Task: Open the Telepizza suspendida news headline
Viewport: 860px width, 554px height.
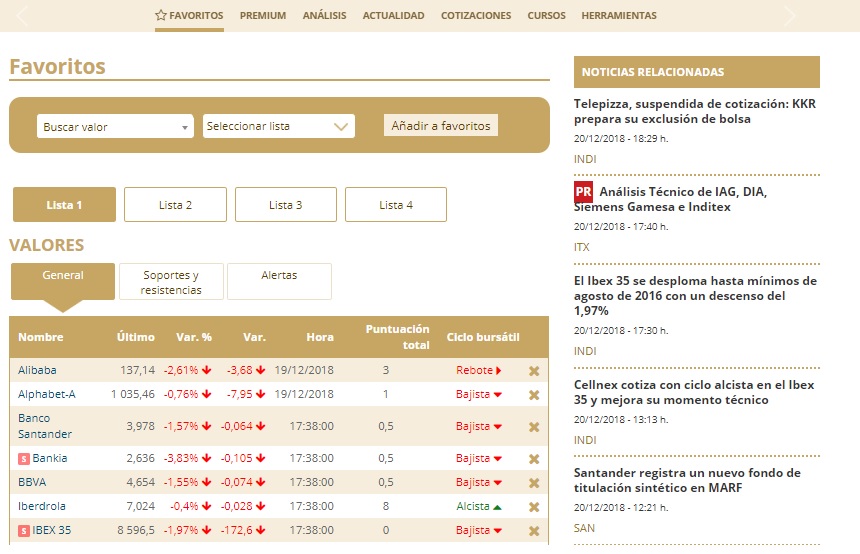Action: click(695, 111)
